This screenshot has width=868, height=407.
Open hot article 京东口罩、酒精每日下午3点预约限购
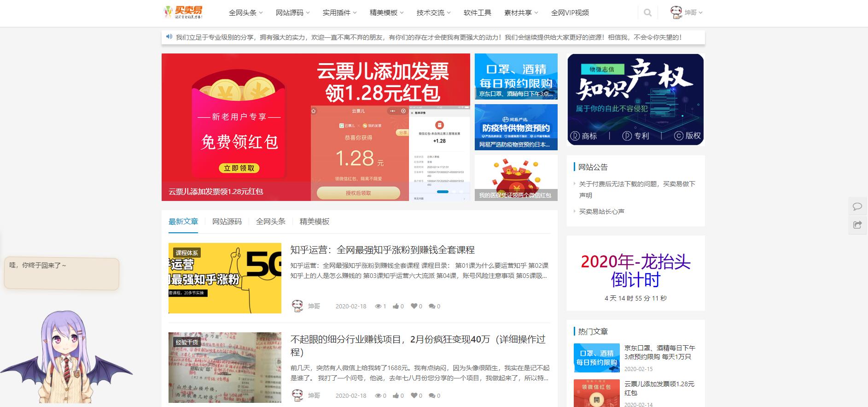[659, 352]
